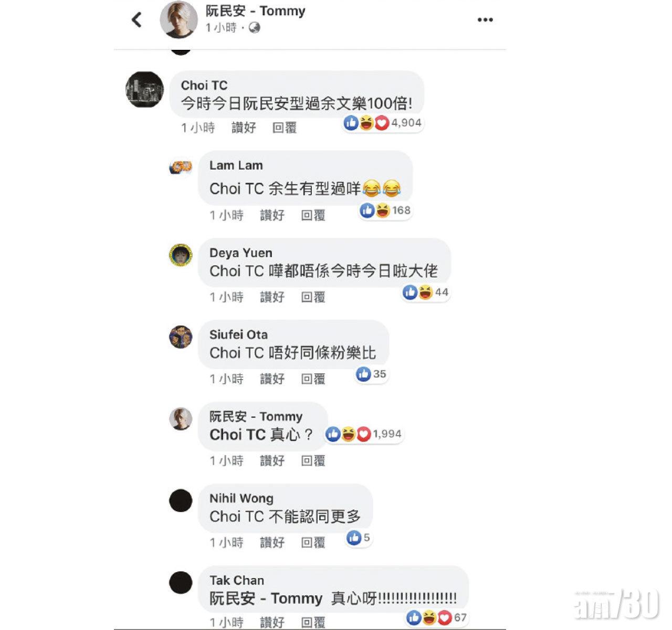Click Choi TC's avatar image
The image size is (672, 630).
[x=144, y=90]
